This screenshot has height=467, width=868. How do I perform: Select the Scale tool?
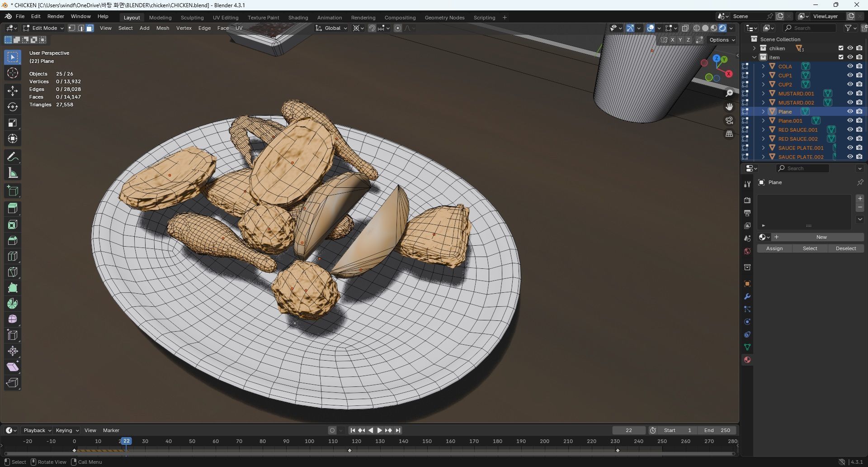(x=13, y=123)
